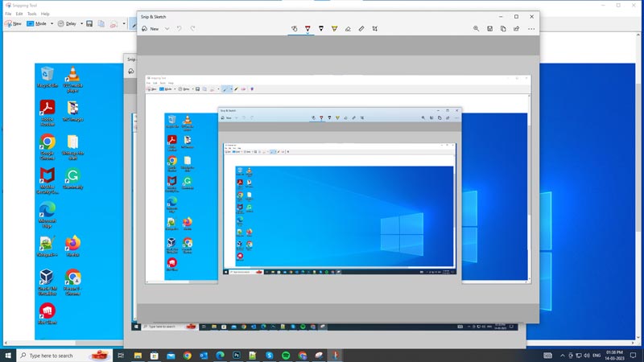Open the Windows Start menu
The image size is (644, 362).
click(8, 356)
